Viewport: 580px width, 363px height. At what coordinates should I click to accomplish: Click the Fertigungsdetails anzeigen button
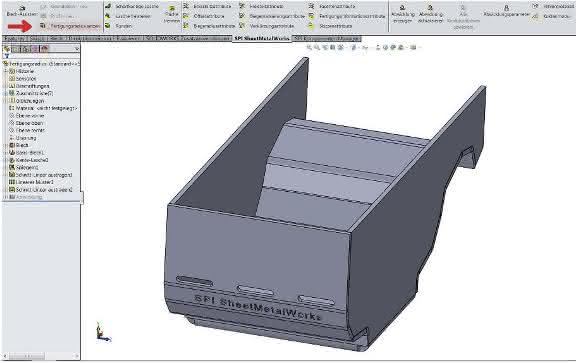click(71, 26)
